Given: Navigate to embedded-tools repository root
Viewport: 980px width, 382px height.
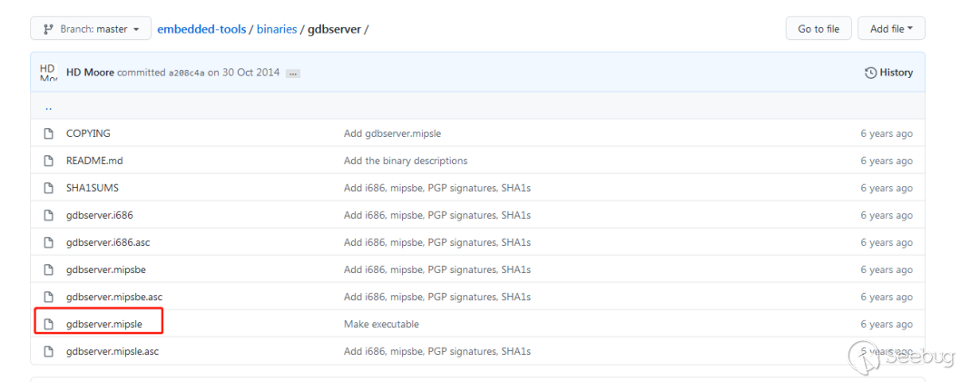Looking at the screenshot, I should pos(201,29).
